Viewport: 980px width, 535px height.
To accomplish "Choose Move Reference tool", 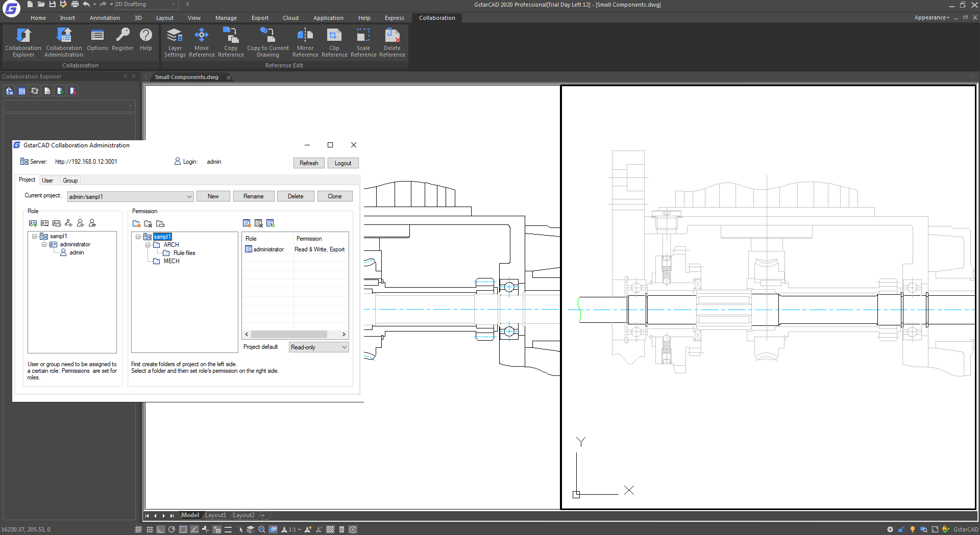I will click(x=202, y=42).
